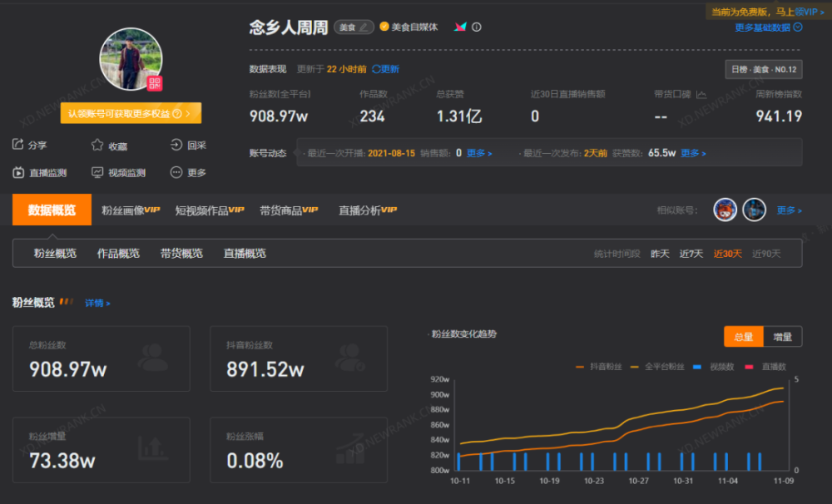Image resolution: width=832 pixels, height=504 pixels.
Task: Click the 回采 icon
Action: (x=176, y=145)
